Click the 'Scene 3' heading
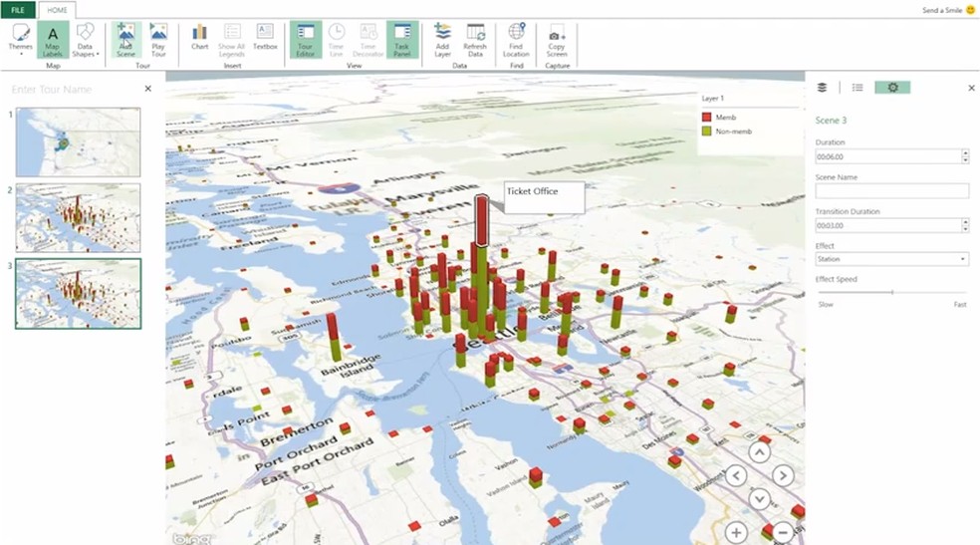This screenshot has height=545, width=980. point(831,120)
